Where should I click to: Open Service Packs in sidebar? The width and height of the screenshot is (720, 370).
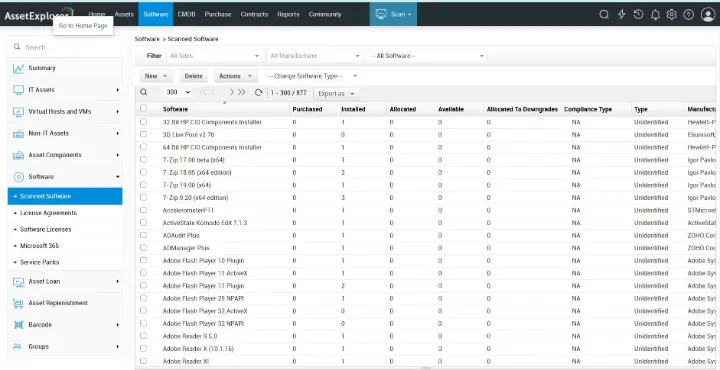(39, 263)
